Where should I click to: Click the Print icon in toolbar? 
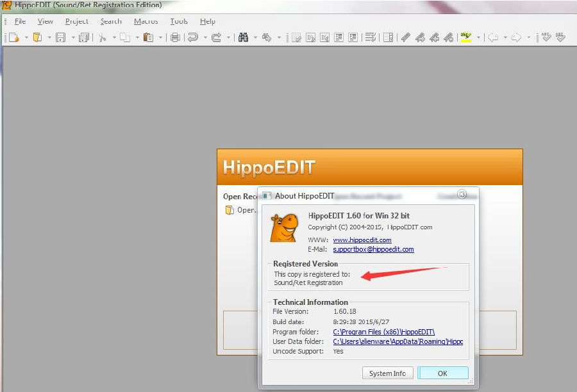pos(175,37)
